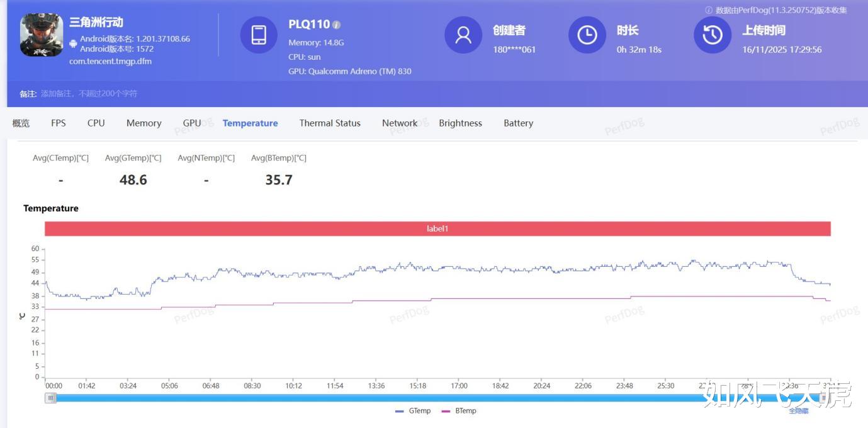868x428 pixels.
Task: Switch to the FPS tab
Action: (x=59, y=123)
